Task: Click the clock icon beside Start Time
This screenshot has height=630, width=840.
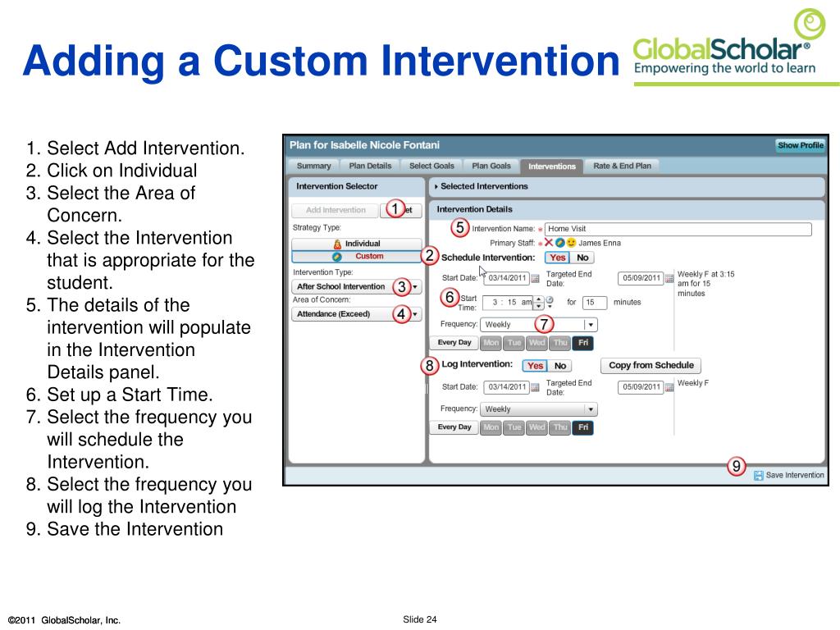Action: (550, 301)
